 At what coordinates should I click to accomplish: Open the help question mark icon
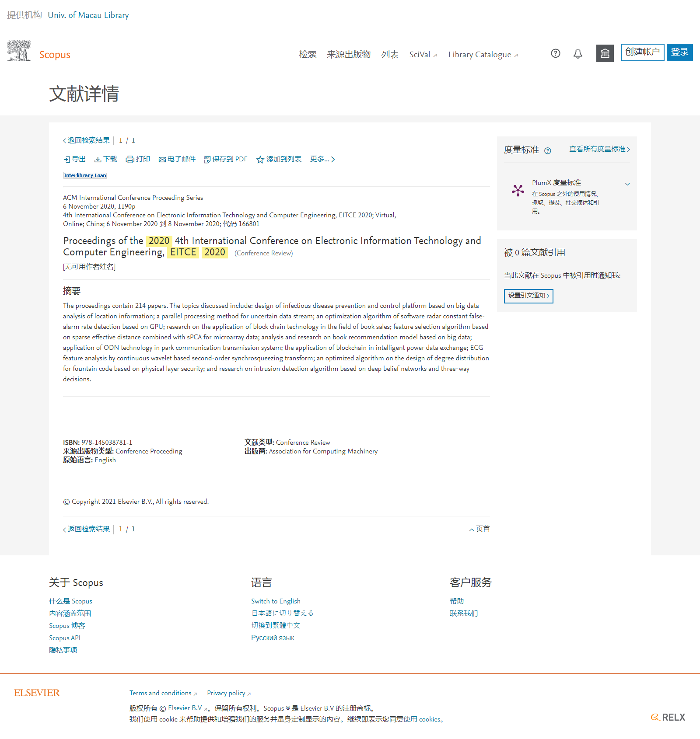pyautogui.click(x=556, y=53)
